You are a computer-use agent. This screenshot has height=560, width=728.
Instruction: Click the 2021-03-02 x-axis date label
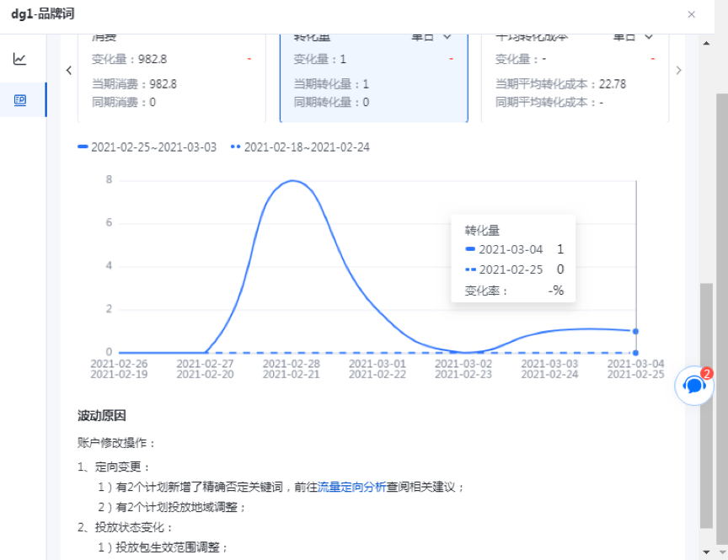click(463, 364)
